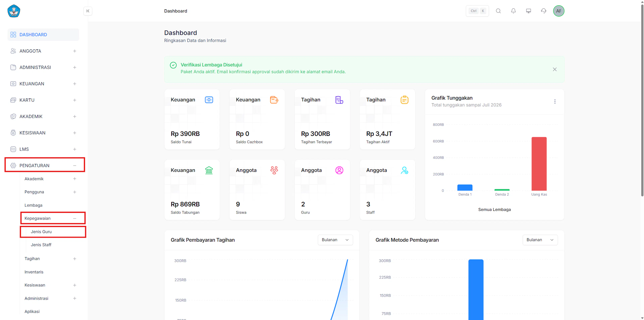
Task: Click the Keuangan money icon in sidebar
Action: coord(13,84)
